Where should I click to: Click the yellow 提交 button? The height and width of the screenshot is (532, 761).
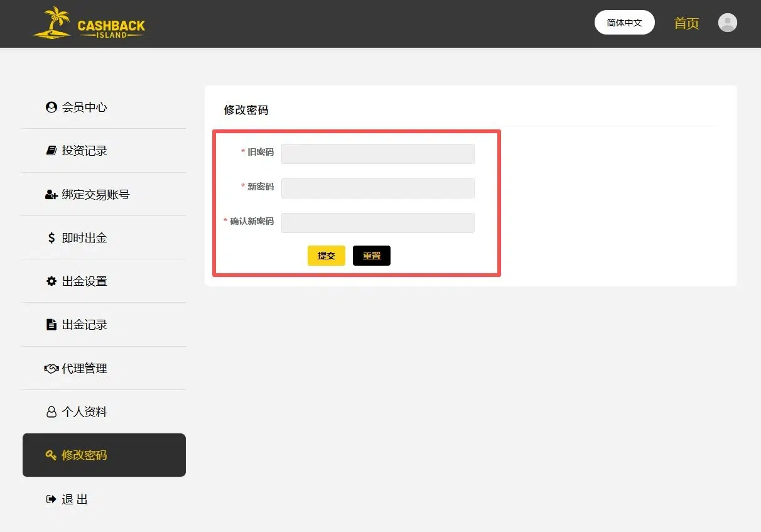click(327, 256)
